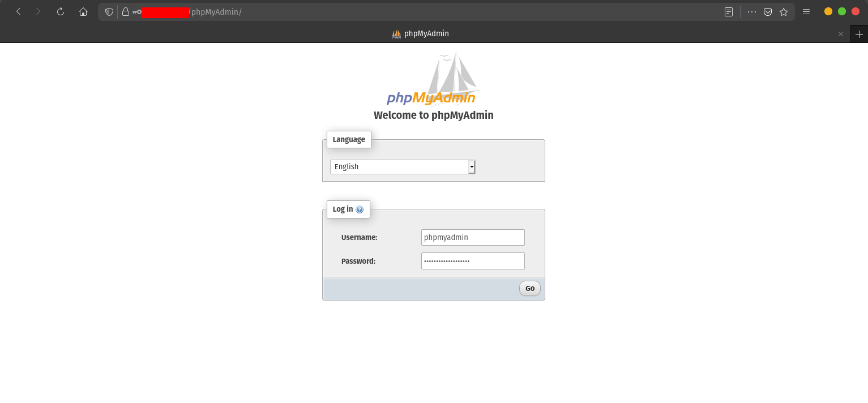This screenshot has width=868, height=403.
Task: Click the Go button to log in
Action: click(530, 288)
